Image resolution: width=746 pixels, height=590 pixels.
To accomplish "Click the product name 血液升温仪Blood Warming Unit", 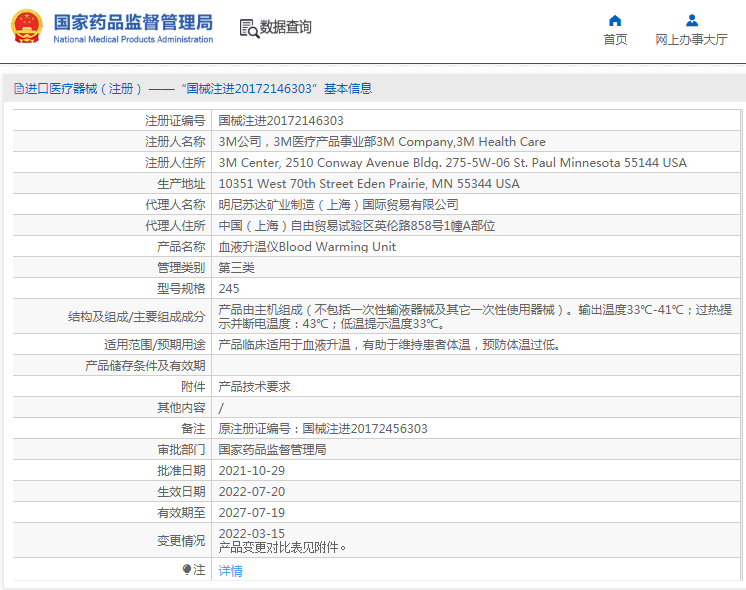I will click(307, 247).
